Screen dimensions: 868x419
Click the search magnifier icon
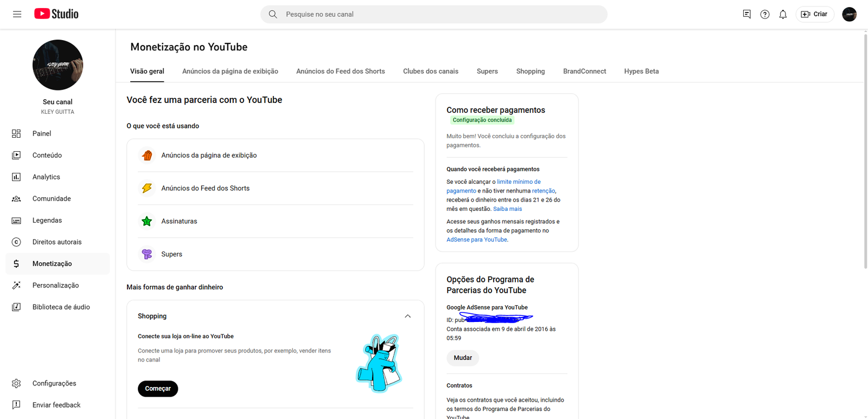[273, 14]
